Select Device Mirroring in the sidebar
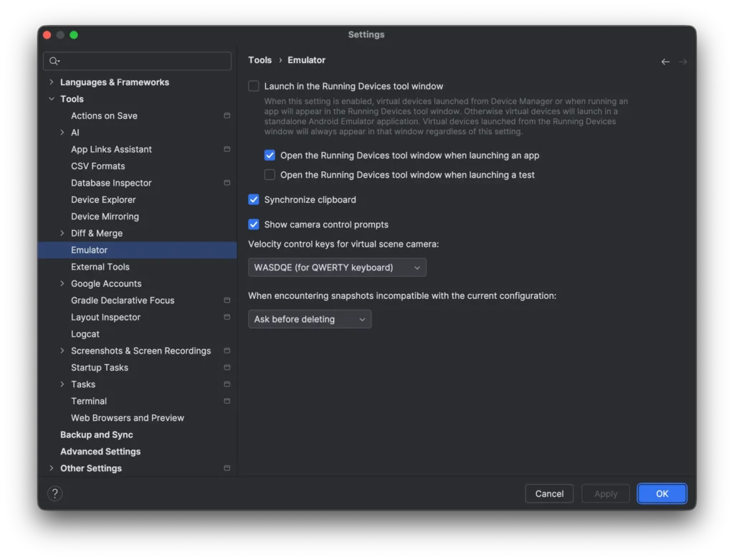Screen dimensions: 734x560 coord(105,216)
